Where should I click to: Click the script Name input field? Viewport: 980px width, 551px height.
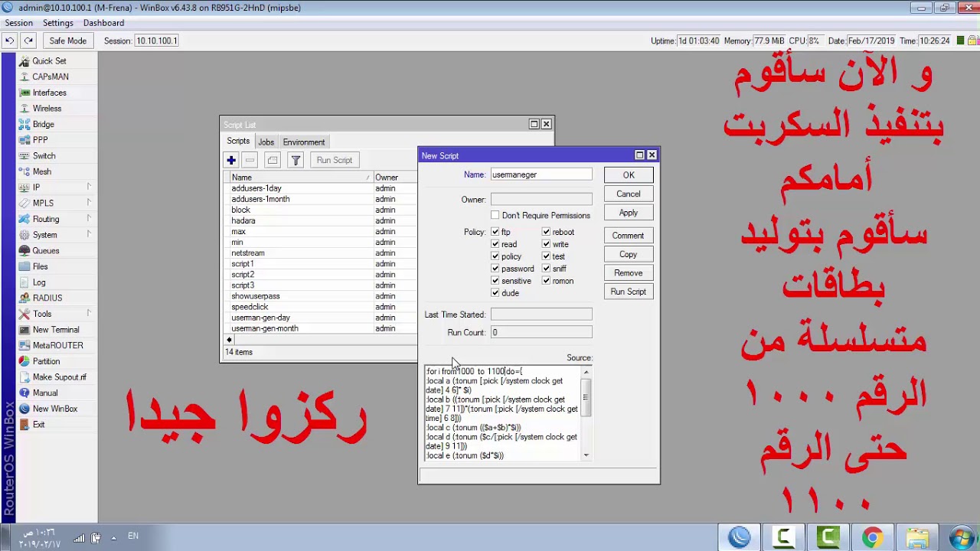[x=541, y=174]
